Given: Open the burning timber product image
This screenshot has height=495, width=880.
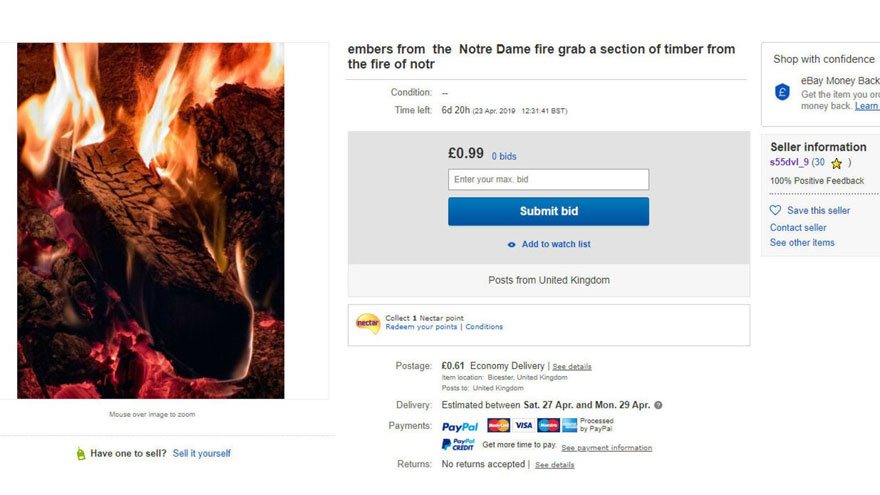Looking at the screenshot, I should click(x=150, y=220).
